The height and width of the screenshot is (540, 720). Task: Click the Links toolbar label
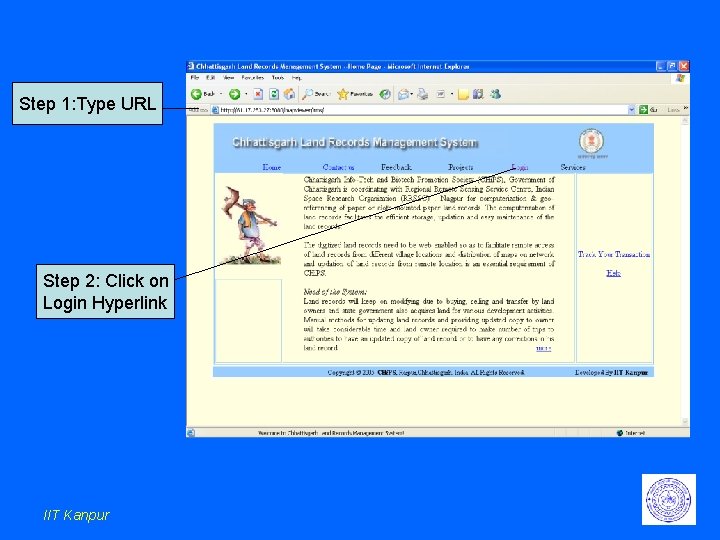(x=673, y=109)
